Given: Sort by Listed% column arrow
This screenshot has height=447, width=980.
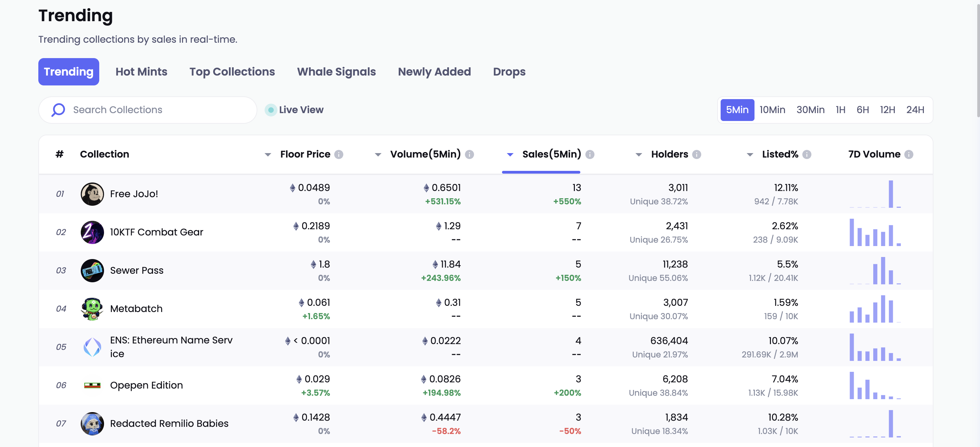Looking at the screenshot, I should 749,155.
